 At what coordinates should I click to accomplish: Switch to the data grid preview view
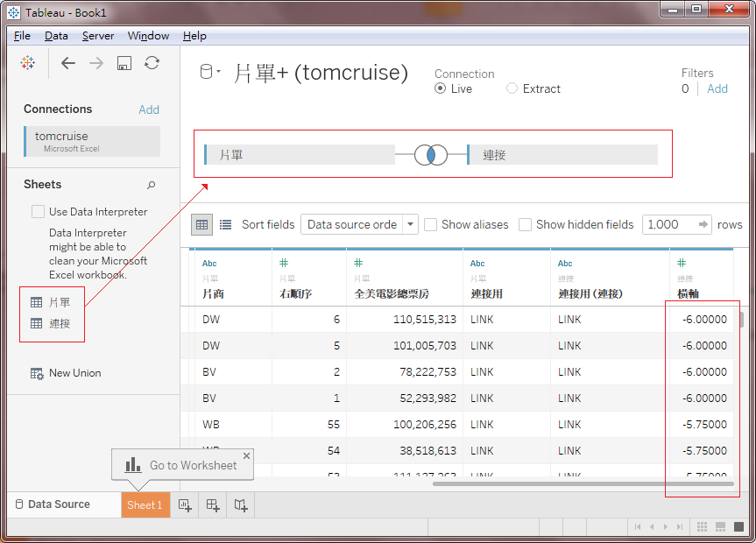[201, 225]
